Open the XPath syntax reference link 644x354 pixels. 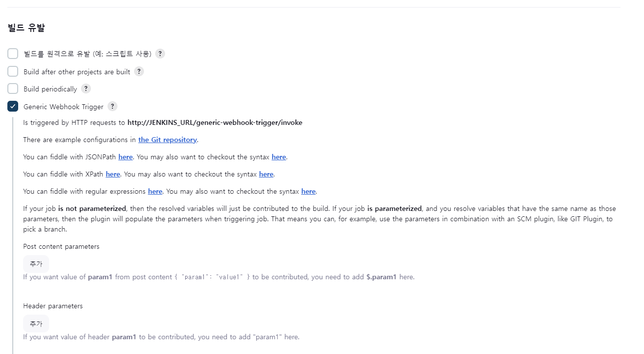[266, 174]
